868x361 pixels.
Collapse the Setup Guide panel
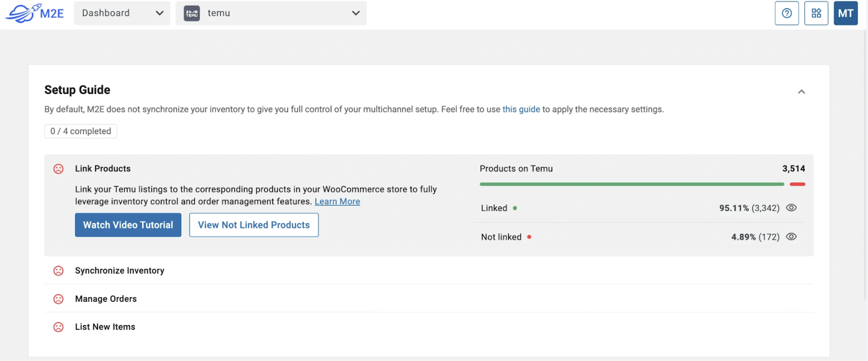[x=801, y=92]
